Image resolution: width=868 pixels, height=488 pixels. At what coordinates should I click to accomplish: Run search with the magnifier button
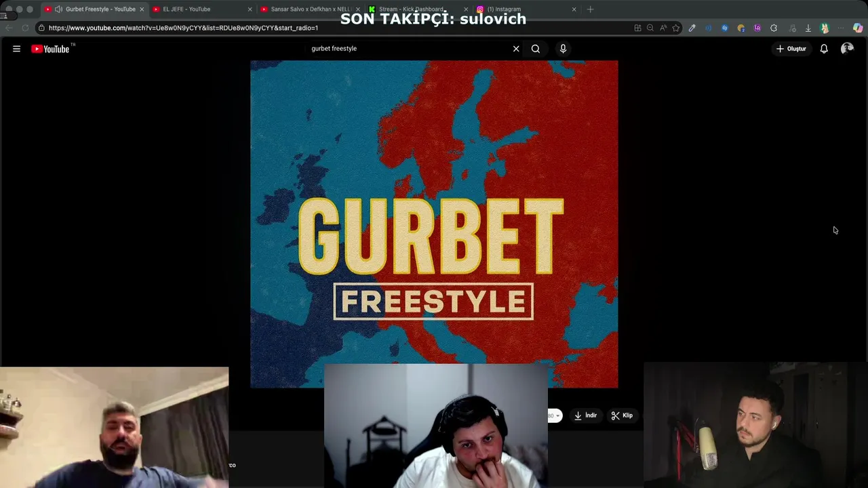(x=536, y=49)
